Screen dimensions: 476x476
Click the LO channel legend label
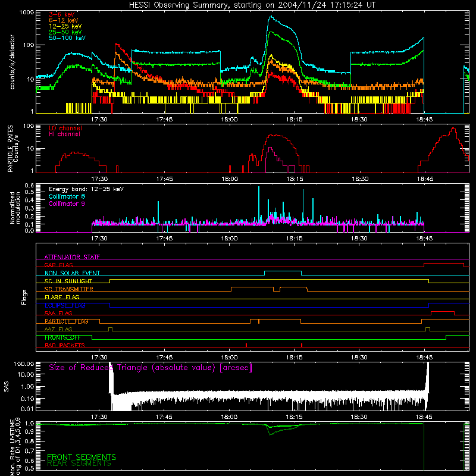tap(65, 128)
